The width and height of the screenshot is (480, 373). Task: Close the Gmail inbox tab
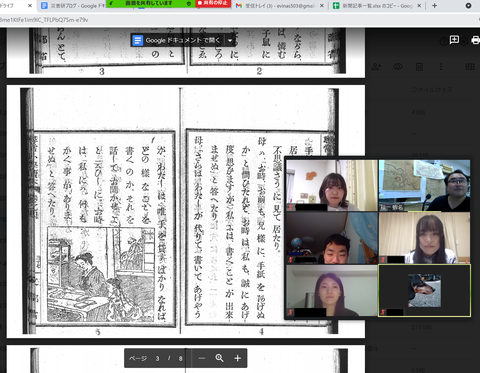tap(322, 6)
